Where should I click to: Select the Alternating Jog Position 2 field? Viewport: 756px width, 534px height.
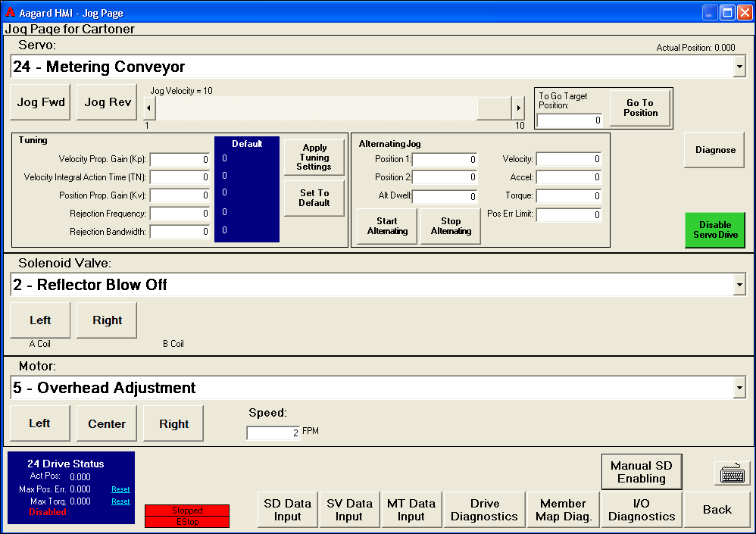(x=445, y=177)
